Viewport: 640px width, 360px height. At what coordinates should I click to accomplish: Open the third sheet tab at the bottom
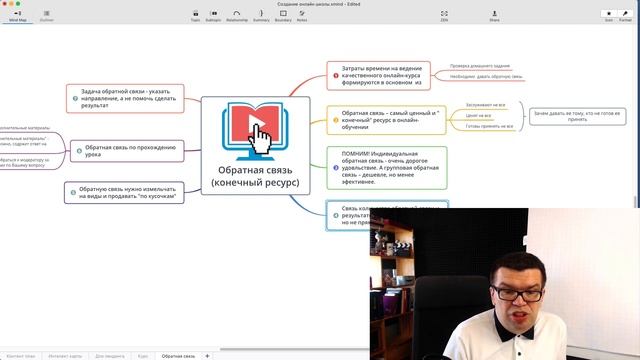click(x=110, y=356)
